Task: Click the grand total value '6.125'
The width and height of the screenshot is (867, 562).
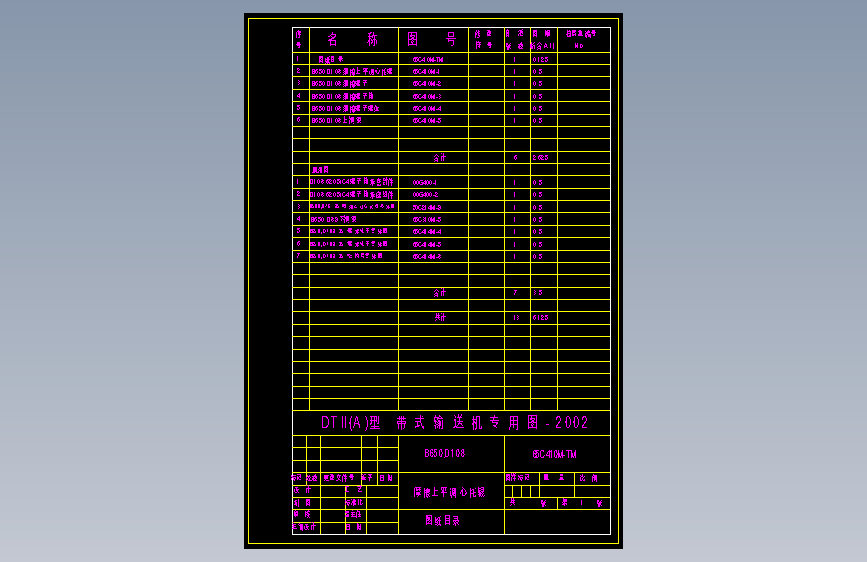Action: 540,318
